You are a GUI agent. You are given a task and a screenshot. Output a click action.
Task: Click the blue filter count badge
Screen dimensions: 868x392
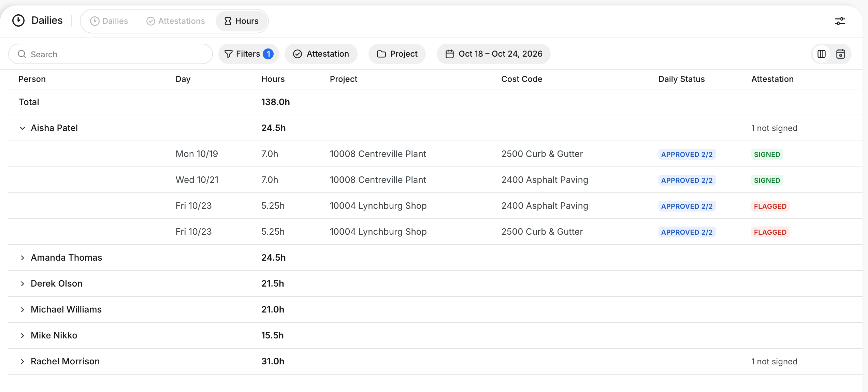click(268, 54)
